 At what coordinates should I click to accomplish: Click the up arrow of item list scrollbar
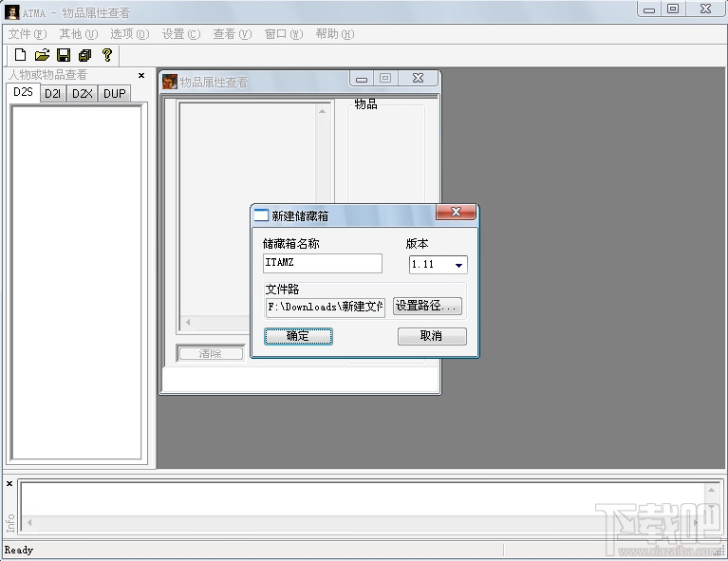point(322,111)
